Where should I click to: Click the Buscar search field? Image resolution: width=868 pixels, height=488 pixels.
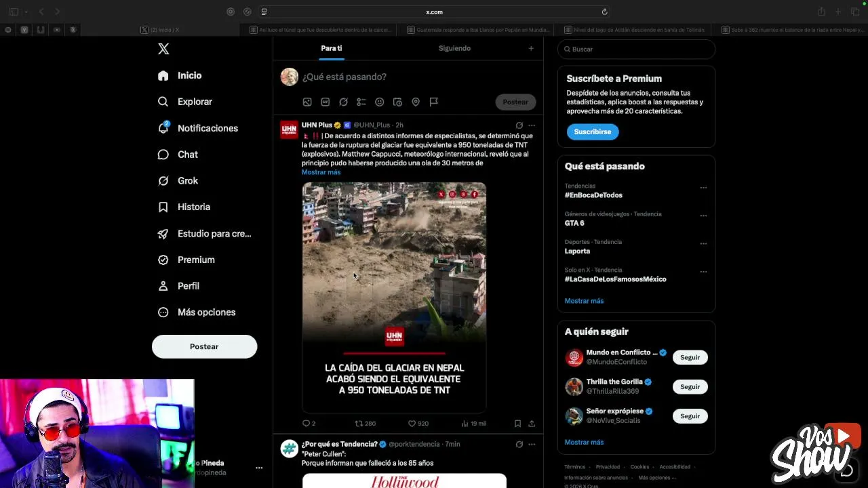pos(636,49)
